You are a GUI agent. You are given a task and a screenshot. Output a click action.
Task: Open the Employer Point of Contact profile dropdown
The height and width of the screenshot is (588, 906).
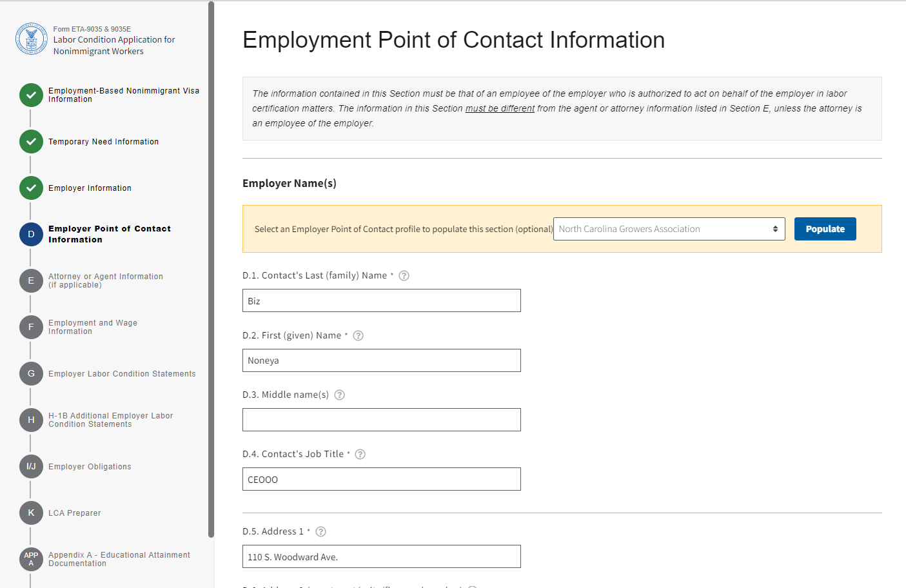click(x=669, y=229)
